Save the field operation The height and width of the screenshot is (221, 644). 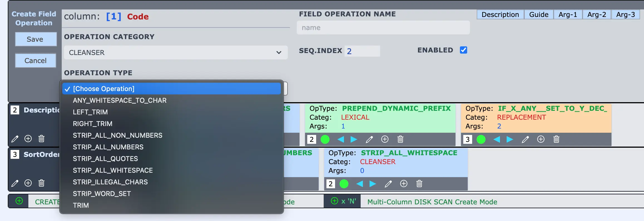(36, 39)
